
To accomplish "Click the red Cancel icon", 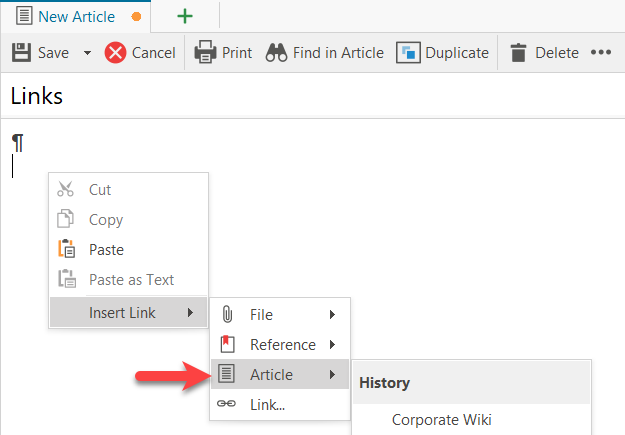I will [116, 53].
